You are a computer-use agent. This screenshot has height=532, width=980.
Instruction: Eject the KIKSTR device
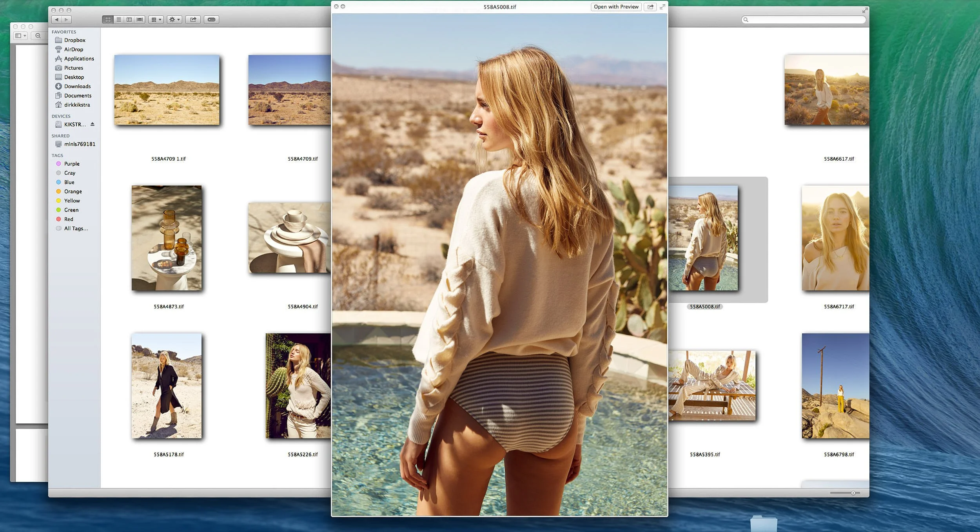[93, 124]
